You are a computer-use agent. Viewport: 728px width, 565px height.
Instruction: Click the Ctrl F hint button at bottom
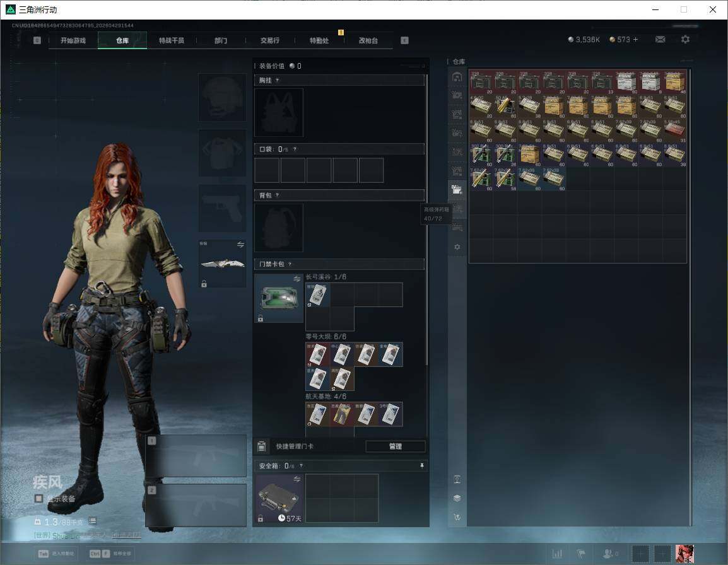click(110, 554)
